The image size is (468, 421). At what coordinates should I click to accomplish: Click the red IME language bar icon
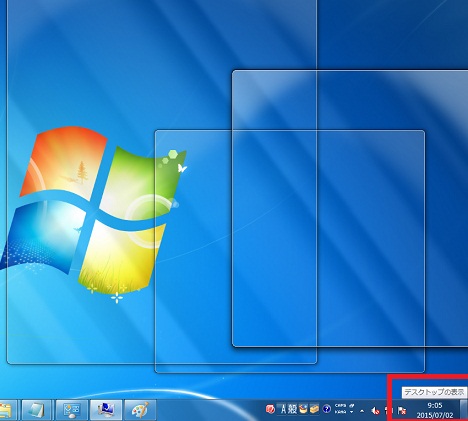[x=270, y=409]
